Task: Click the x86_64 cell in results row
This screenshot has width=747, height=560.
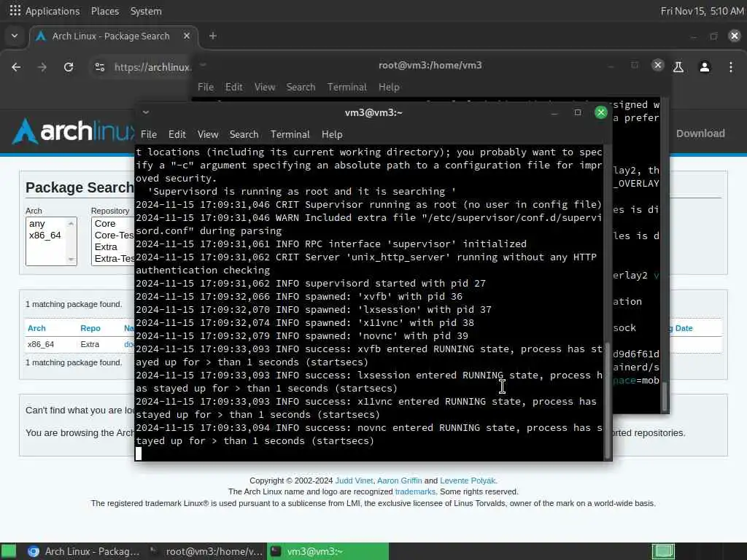Action: [x=41, y=344]
